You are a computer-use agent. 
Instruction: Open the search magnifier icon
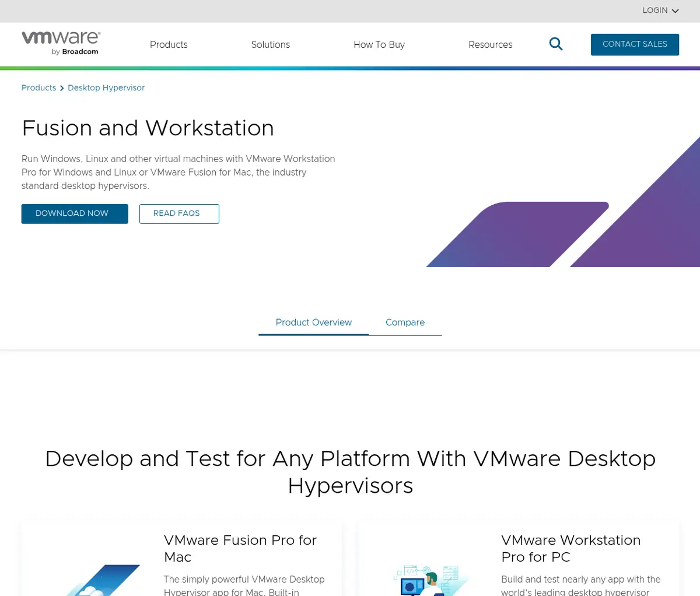[x=556, y=44]
